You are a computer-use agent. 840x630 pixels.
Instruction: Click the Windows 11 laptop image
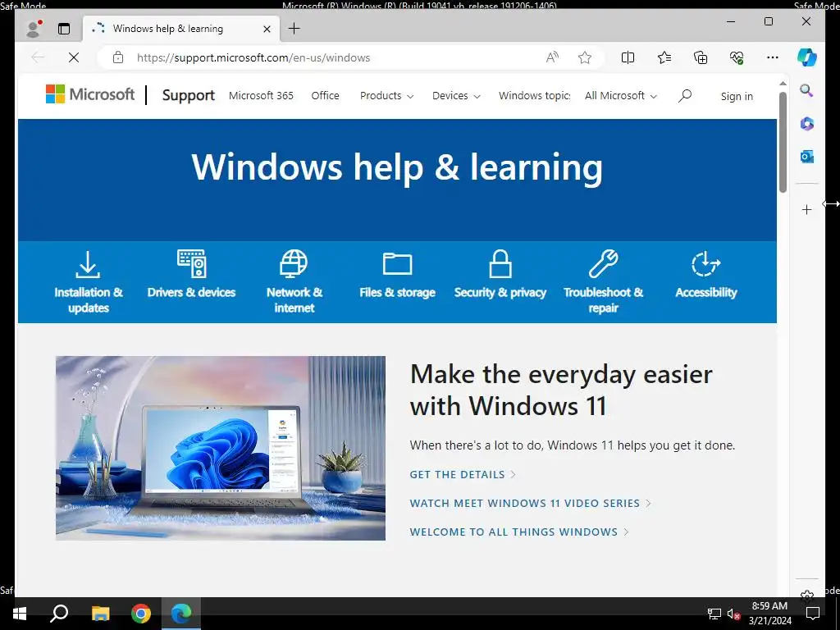pos(220,449)
